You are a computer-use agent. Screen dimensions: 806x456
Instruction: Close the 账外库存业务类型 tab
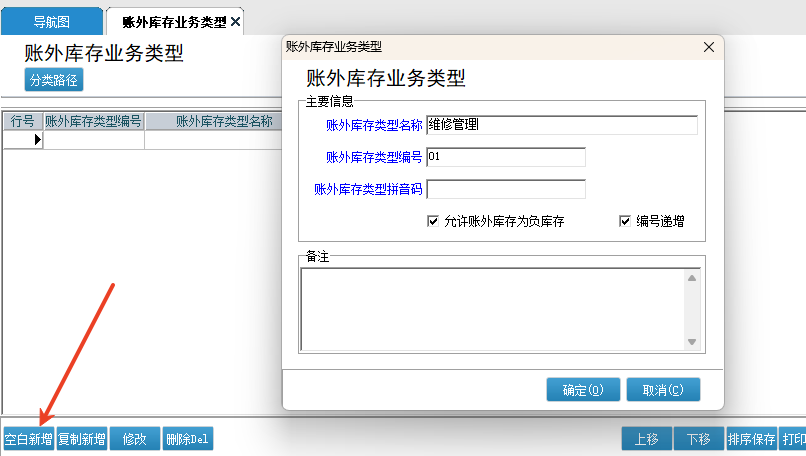point(235,21)
